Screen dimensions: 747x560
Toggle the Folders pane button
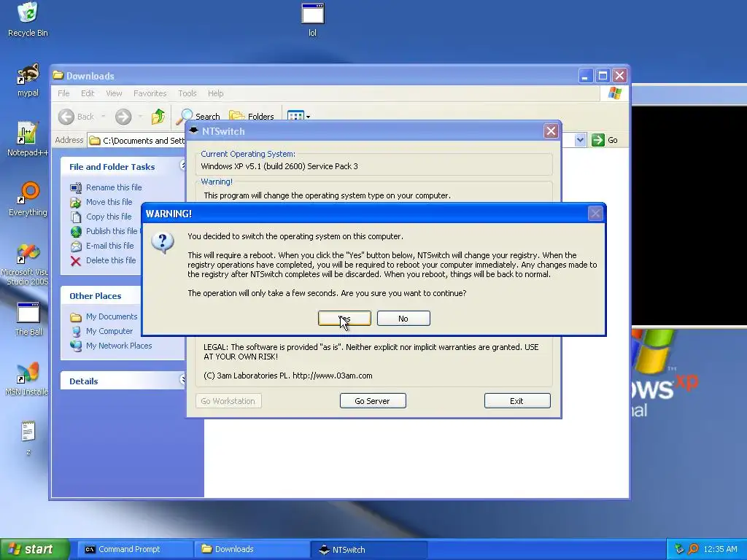[252, 117]
